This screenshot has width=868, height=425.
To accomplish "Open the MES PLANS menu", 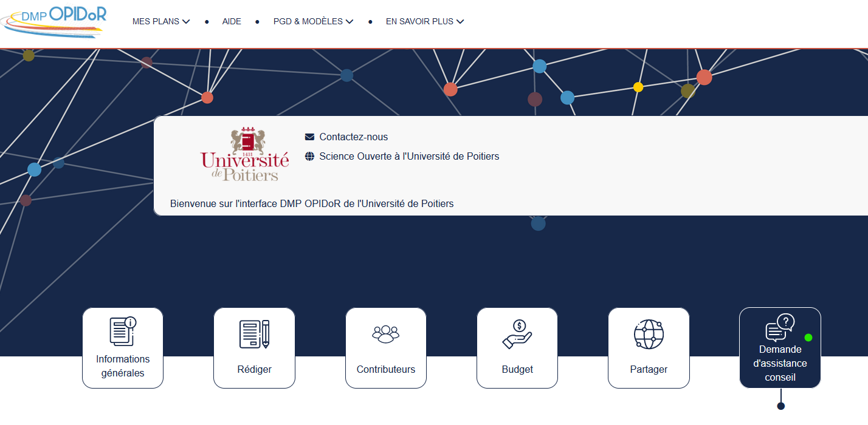I will (x=161, y=21).
